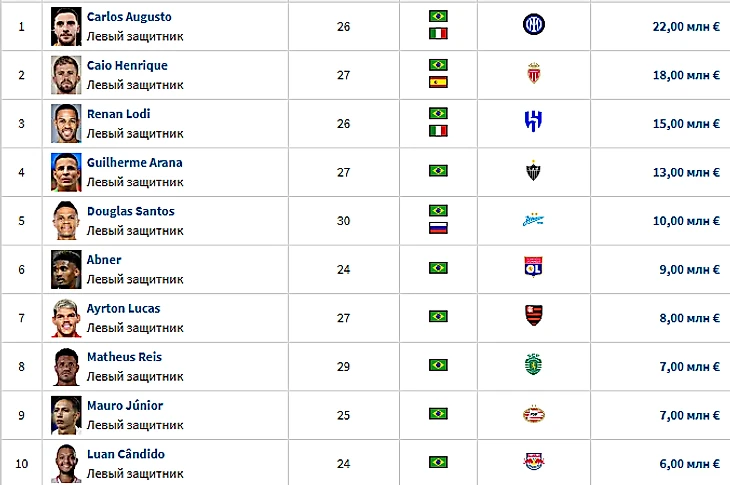Open Luan Cândido player profile link
730x485 pixels.
126,454
